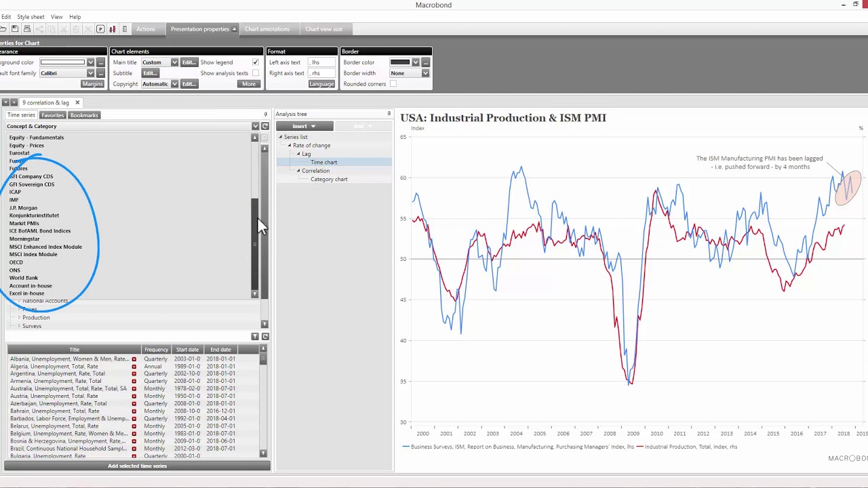Click the red plus icon for Austria unemployment
Image resolution: width=868 pixels, height=488 pixels.
(x=134, y=396)
